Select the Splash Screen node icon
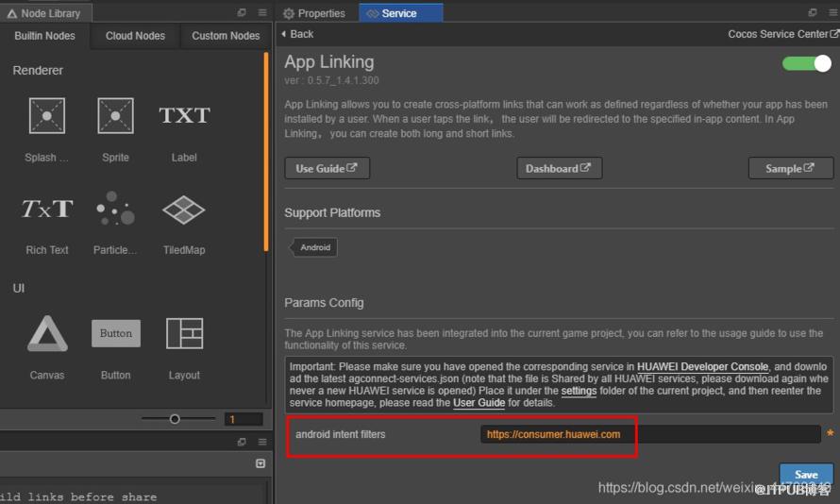The image size is (840, 504). pos(47,116)
